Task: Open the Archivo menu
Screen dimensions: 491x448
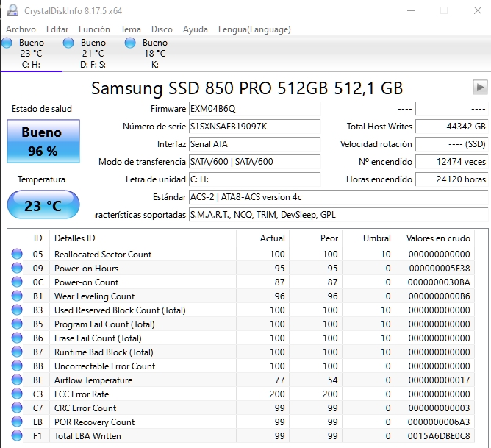Action: (x=21, y=29)
